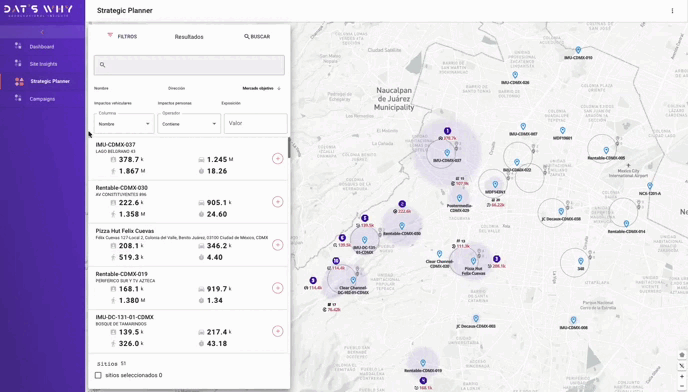This screenshot has height=392, width=688.
Task: Add site IMU-CDMX-037 with plus icon
Action: click(277, 158)
